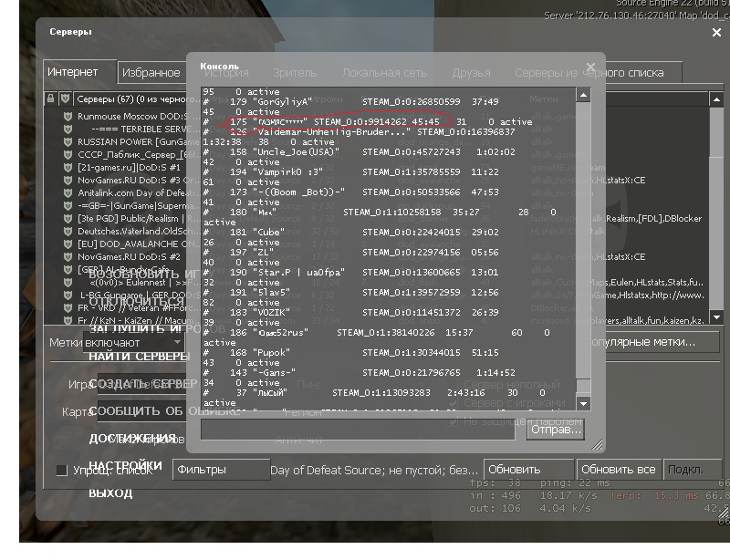
Task: Open Серверы из черного списка tab
Action: pyautogui.click(x=588, y=73)
